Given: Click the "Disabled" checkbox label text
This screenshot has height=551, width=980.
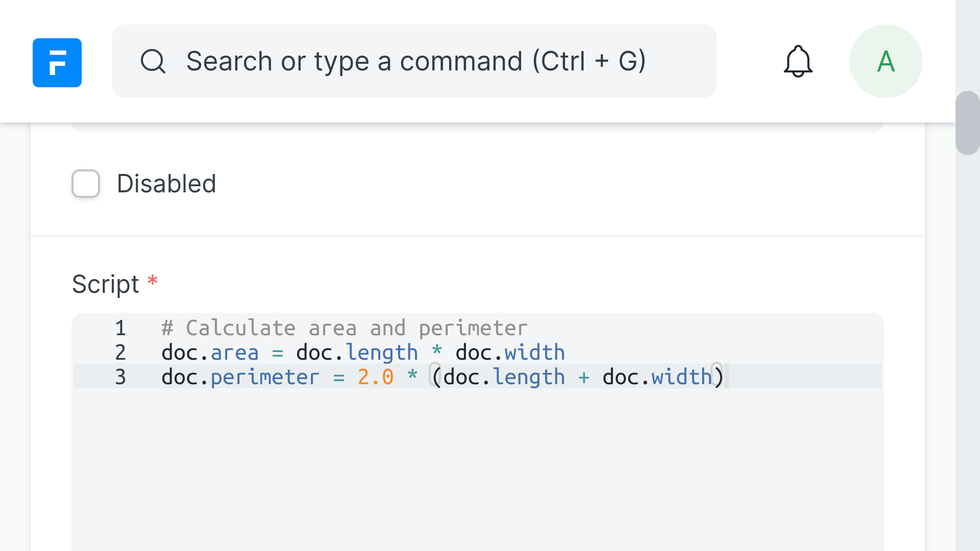Looking at the screenshot, I should 166,184.
